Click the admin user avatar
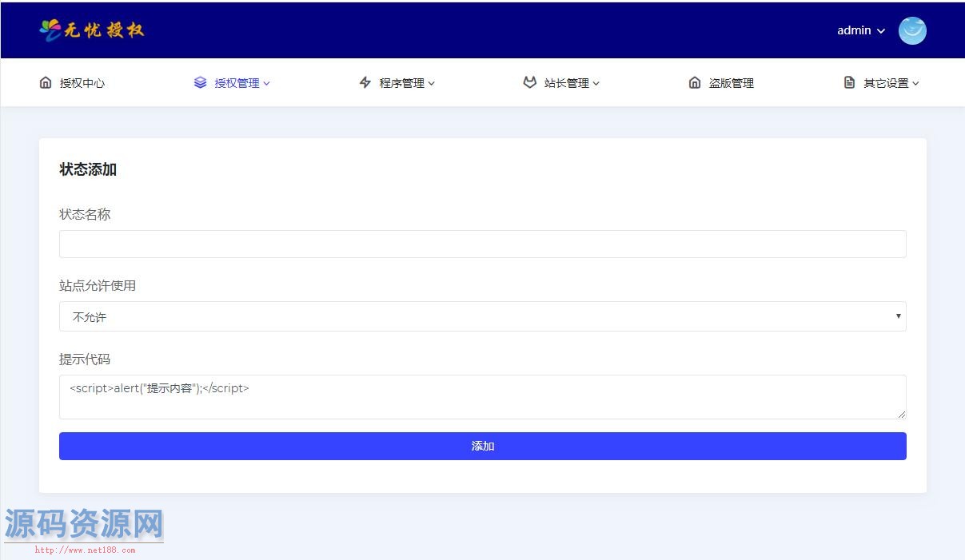The width and height of the screenshot is (965, 560). [912, 30]
